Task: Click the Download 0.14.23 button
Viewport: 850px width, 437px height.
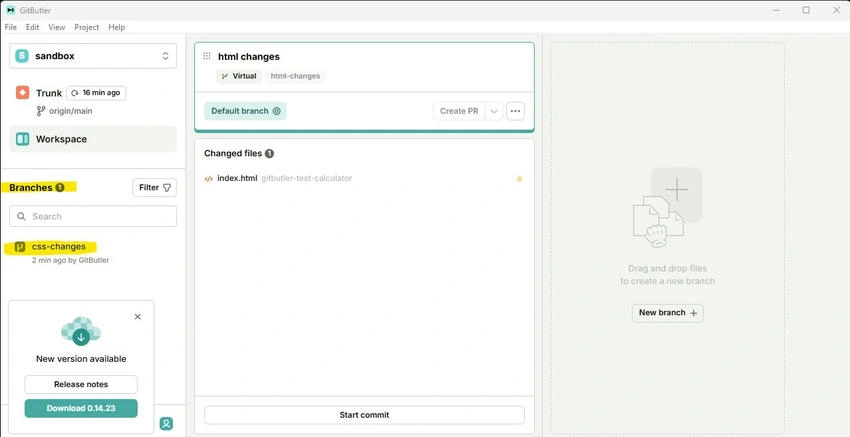Action: pos(81,408)
